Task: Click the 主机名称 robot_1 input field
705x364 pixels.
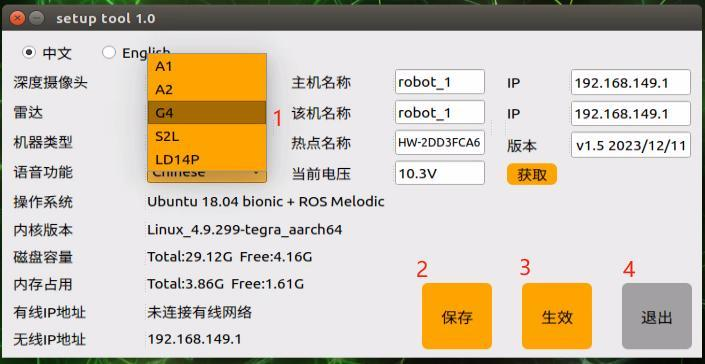Action: (x=440, y=82)
